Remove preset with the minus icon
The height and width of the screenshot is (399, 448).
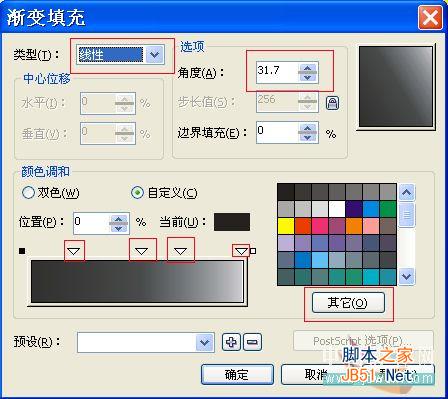coord(253,342)
